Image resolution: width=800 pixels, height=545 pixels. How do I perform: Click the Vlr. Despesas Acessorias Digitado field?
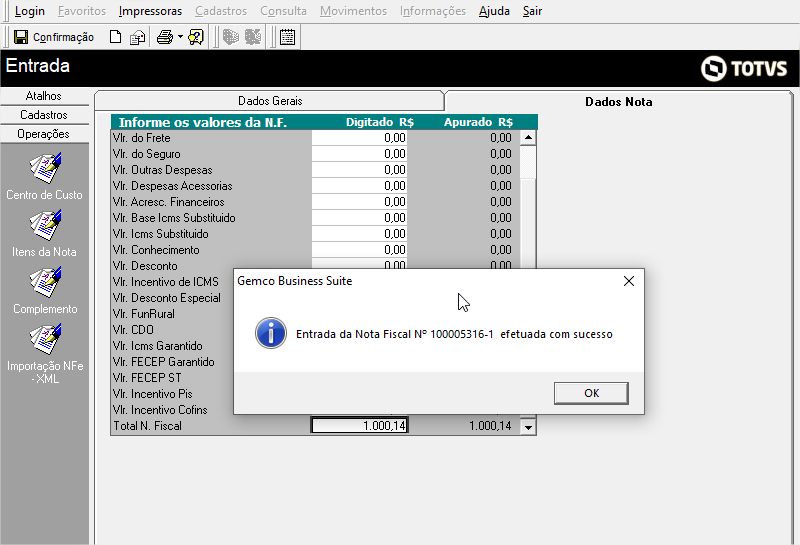pyautogui.click(x=360, y=186)
